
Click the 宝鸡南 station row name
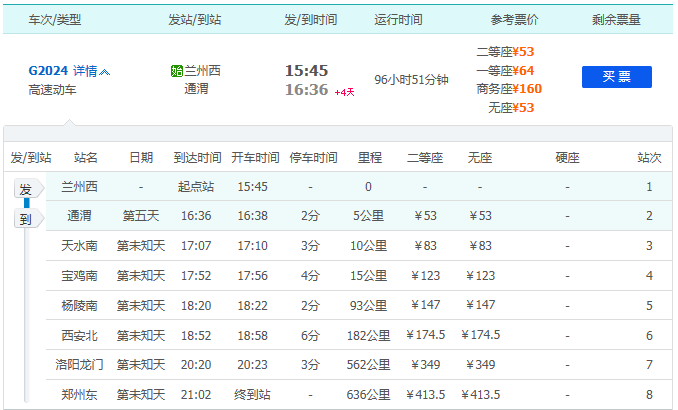[x=79, y=275]
